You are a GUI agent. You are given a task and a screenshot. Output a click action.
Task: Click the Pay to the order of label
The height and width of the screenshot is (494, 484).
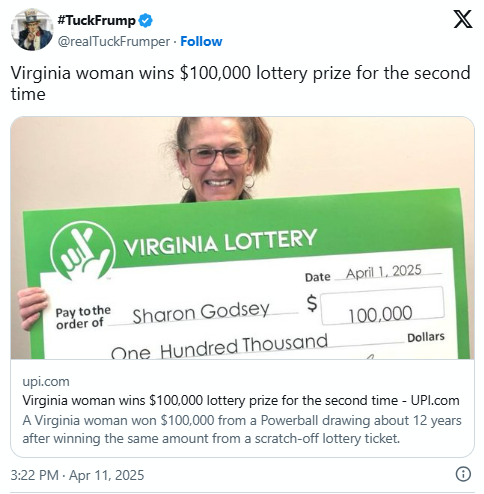click(x=83, y=317)
